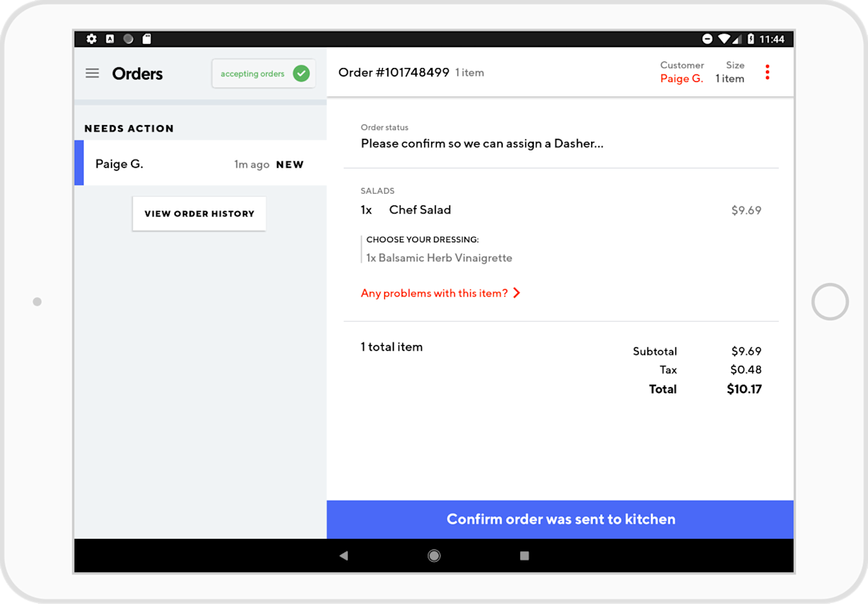This screenshot has height=604, width=868.
Task: Open the red three-dot overflow menu
Action: click(767, 72)
